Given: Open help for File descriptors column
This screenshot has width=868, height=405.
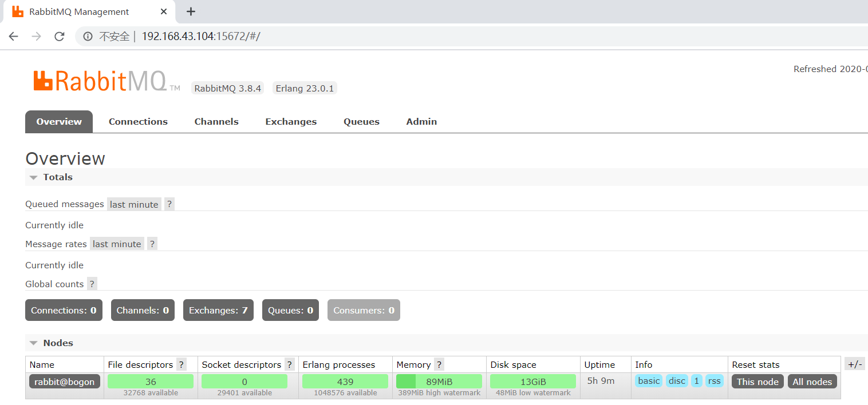Looking at the screenshot, I should (x=182, y=364).
